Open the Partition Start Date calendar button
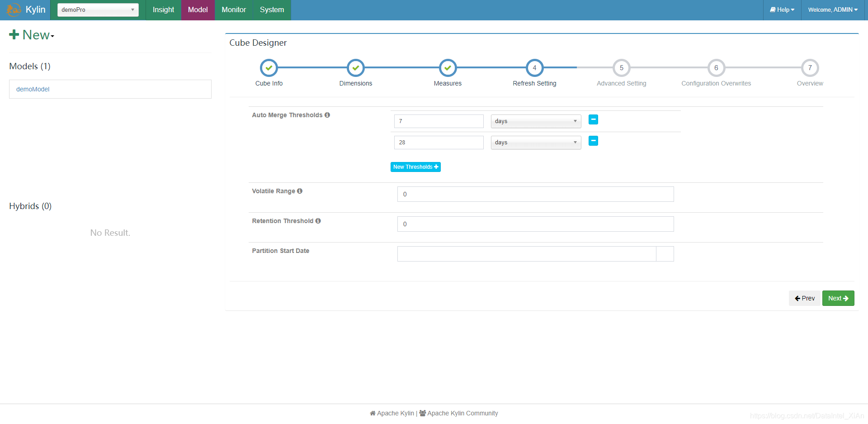This screenshot has width=868, height=424. (x=665, y=254)
